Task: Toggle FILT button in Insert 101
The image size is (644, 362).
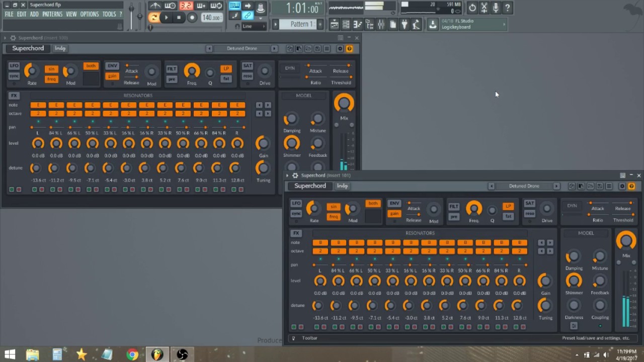Action: [x=454, y=207]
